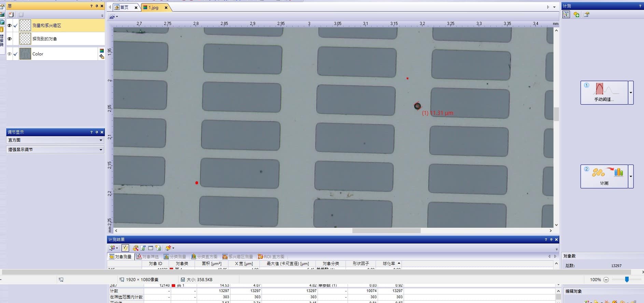Viewport: 644px width, 303px height.
Task: Toggle visibility of 探测到的对象 layer
Action: (x=10, y=39)
